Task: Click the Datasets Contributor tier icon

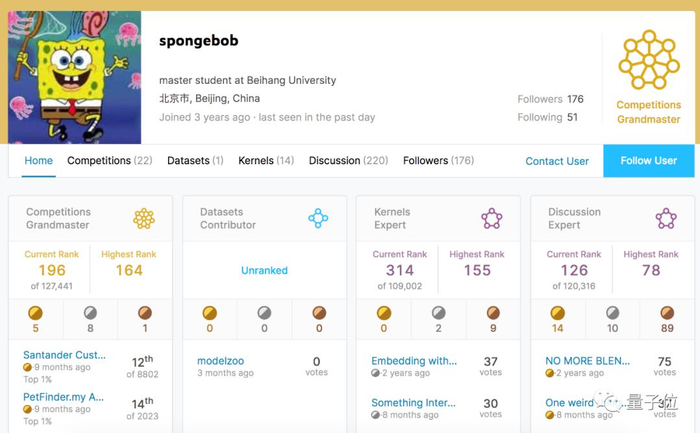Action: pyautogui.click(x=318, y=218)
